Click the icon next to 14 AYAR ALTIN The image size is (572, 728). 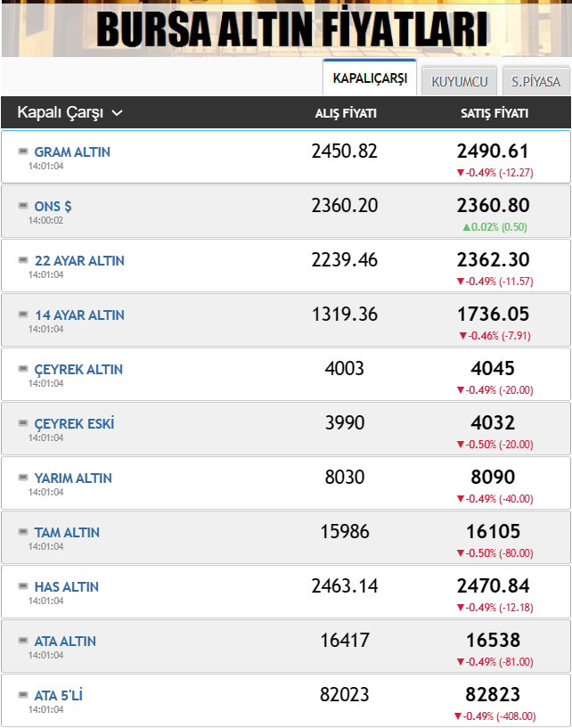[x=23, y=315]
